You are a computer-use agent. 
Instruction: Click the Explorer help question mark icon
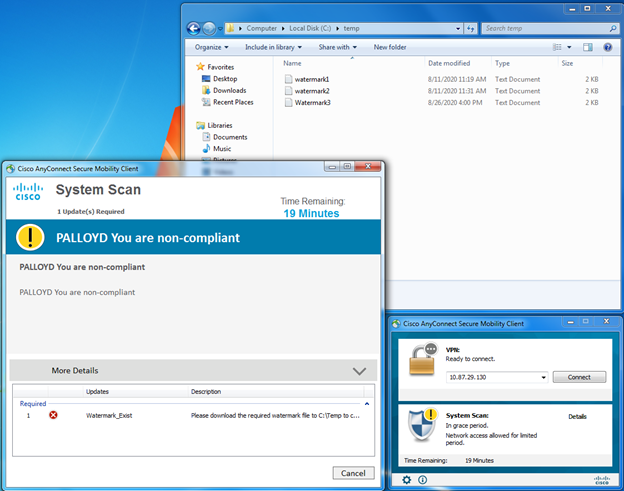click(x=608, y=47)
